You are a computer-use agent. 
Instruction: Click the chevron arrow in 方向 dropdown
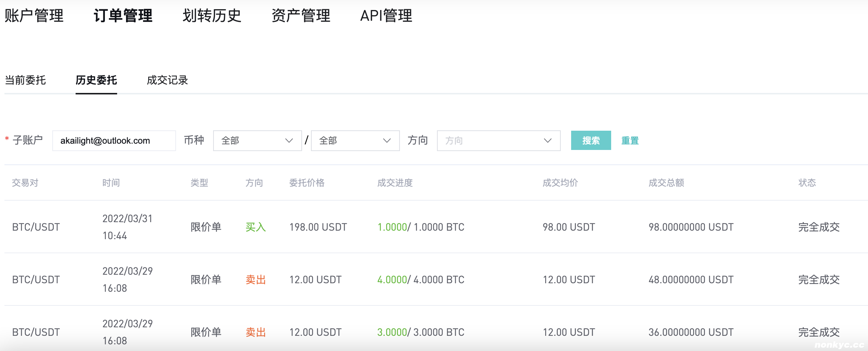(547, 141)
